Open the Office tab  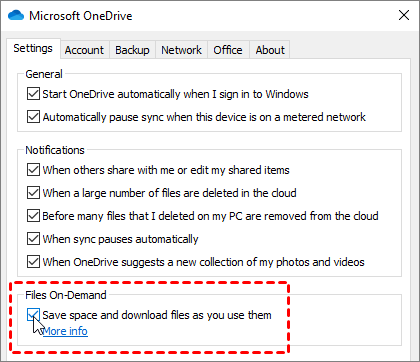pyautogui.click(x=228, y=50)
